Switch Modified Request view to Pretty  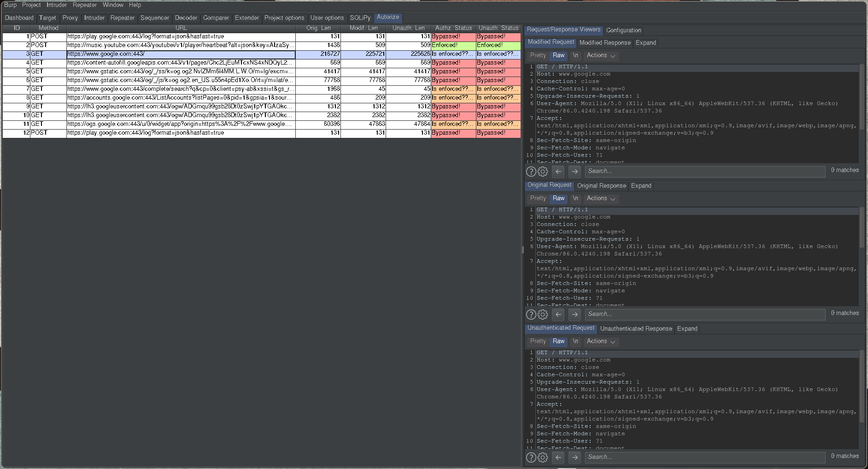coord(538,55)
